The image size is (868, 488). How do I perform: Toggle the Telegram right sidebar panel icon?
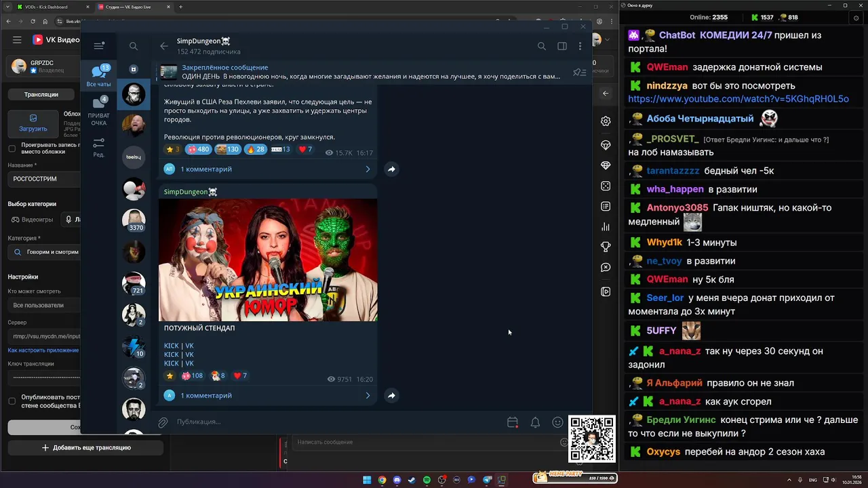point(562,46)
